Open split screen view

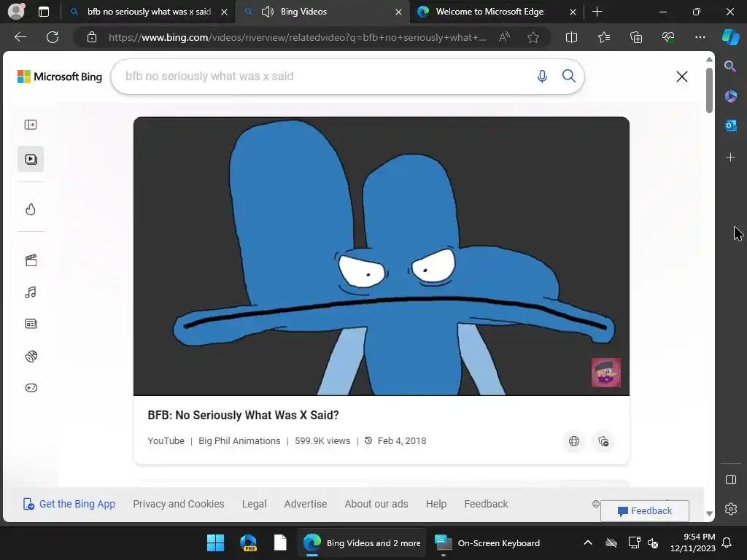pyautogui.click(x=571, y=37)
